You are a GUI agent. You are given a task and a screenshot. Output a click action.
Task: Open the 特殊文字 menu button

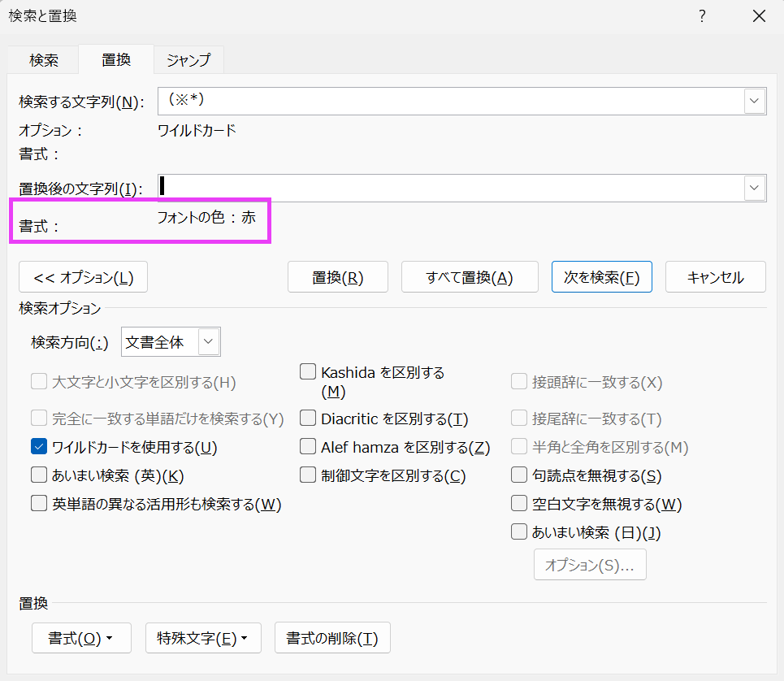203,639
